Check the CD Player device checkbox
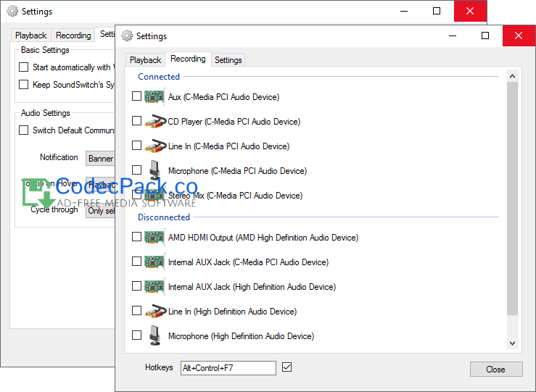Image resolution: width=536 pixels, height=392 pixels. click(137, 121)
